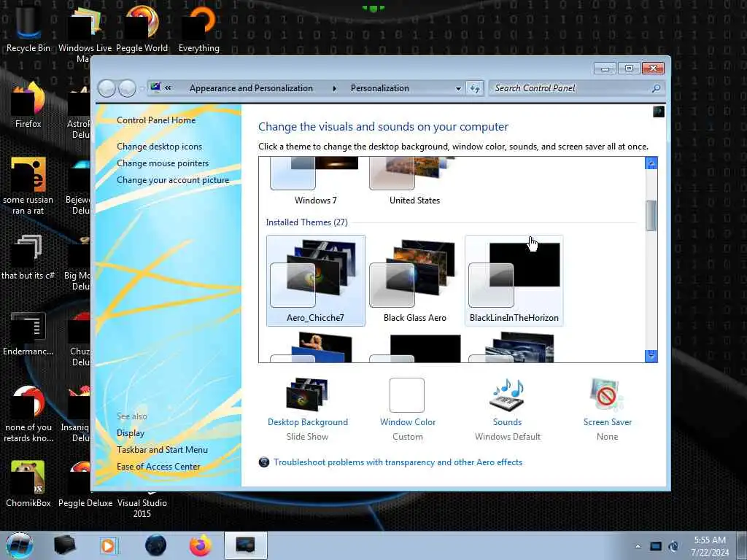
Task: Open the dark globe taskbar icon
Action: 156,545
